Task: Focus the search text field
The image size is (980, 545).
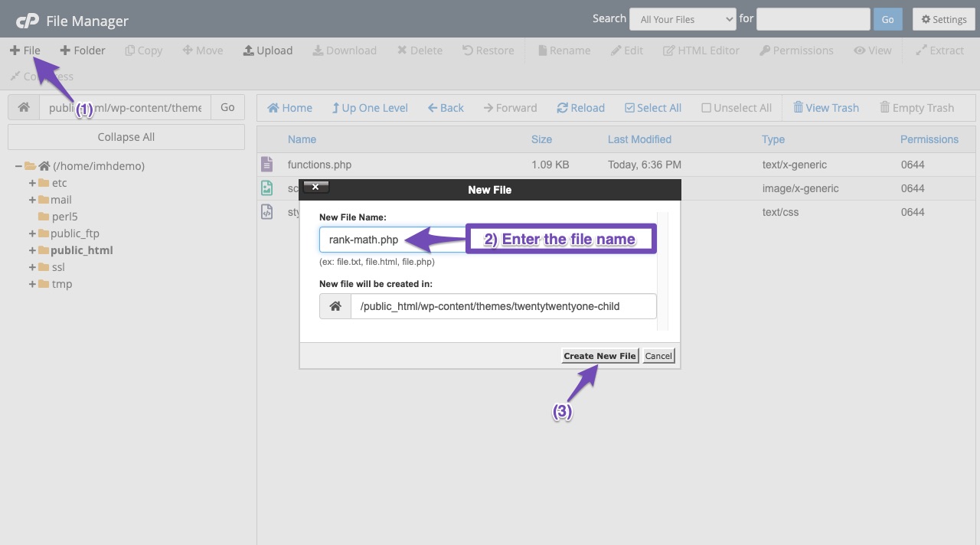Action: click(x=813, y=19)
